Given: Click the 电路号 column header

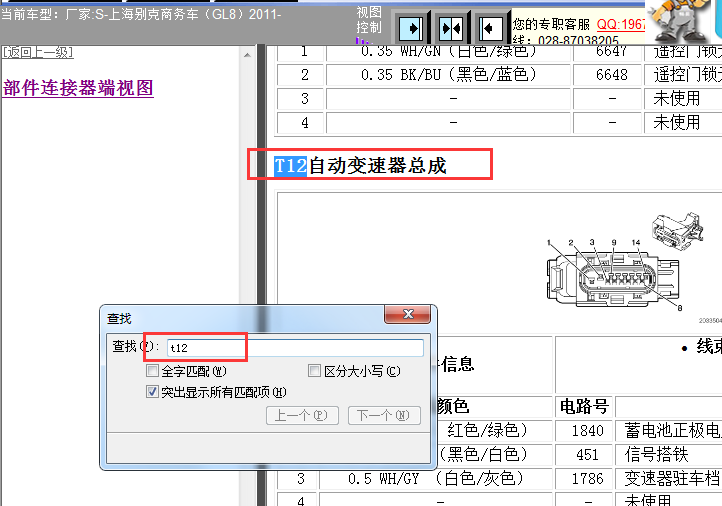Looking at the screenshot, I should coord(584,407).
